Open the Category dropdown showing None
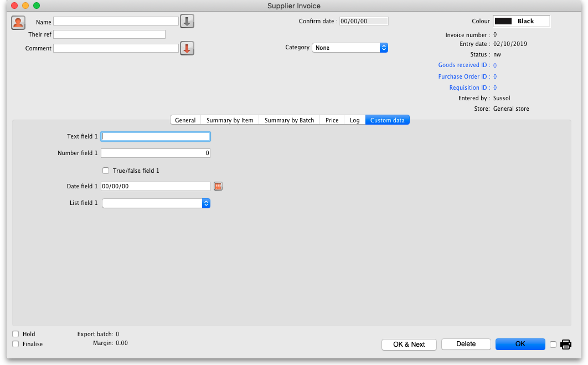 coord(350,48)
